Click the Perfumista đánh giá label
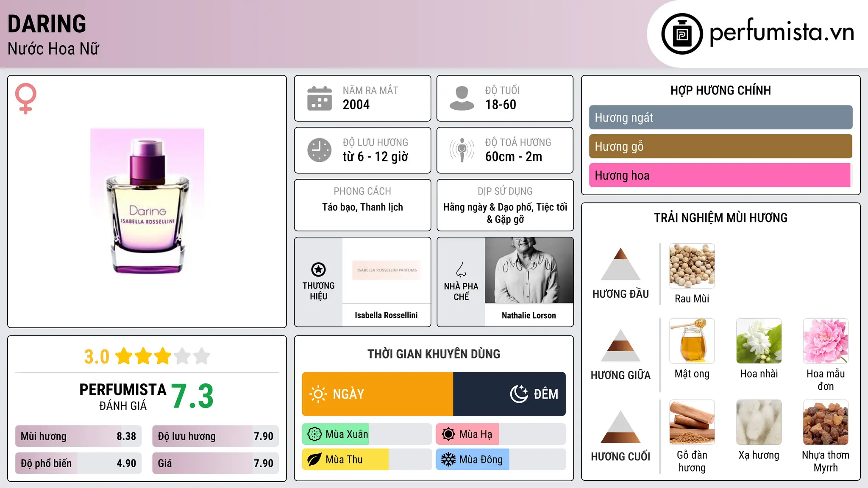This screenshot has width=868, height=488. coord(123,396)
